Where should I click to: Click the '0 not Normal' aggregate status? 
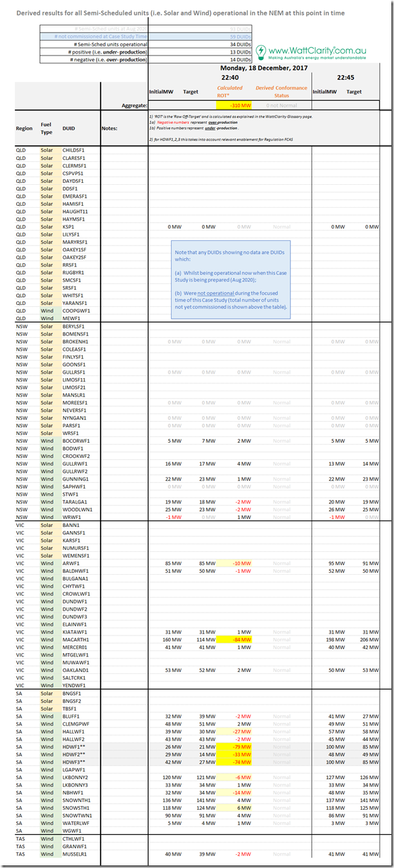coord(281,105)
